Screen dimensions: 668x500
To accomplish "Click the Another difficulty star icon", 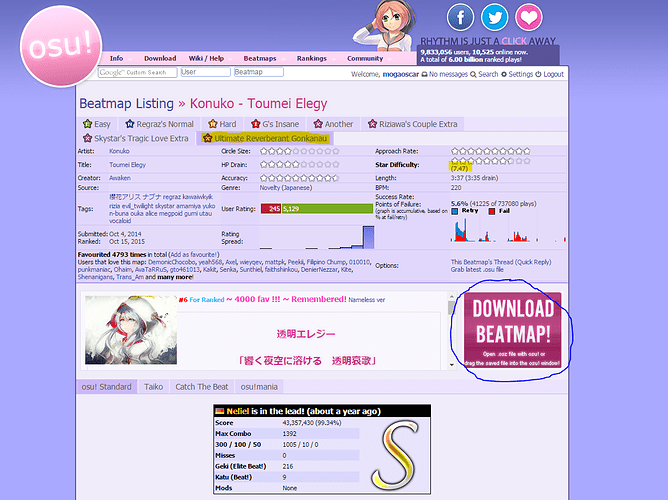I will pos(318,124).
